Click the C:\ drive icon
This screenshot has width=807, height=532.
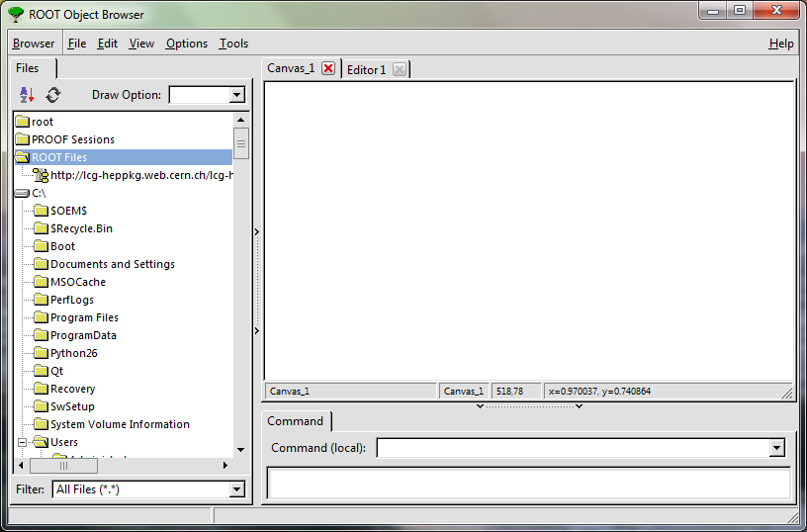[x=22, y=193]
